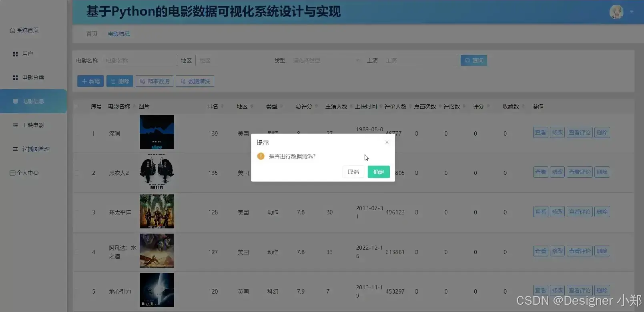Click 修改 for 阿凡达：水之道 row

click(x=557, y=251)
